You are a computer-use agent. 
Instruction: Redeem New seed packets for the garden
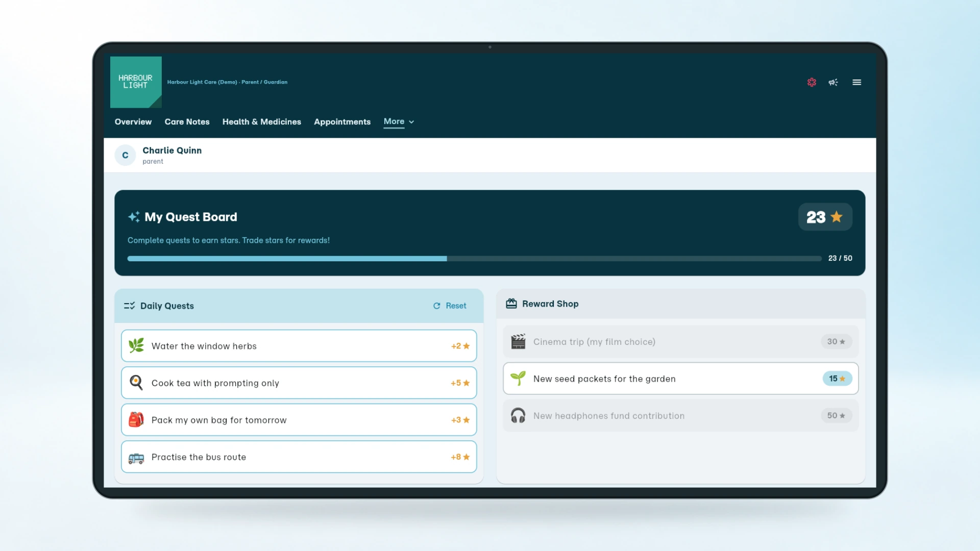click(x=680, y=379)
